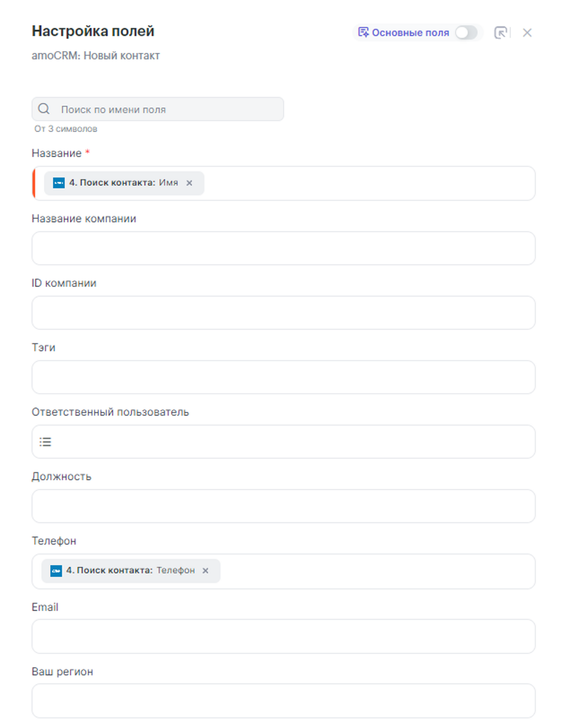The height and width of the screenshot is (728, 566).
Task: Click the collapse panel arrow icon
Action: pos(500,33)
